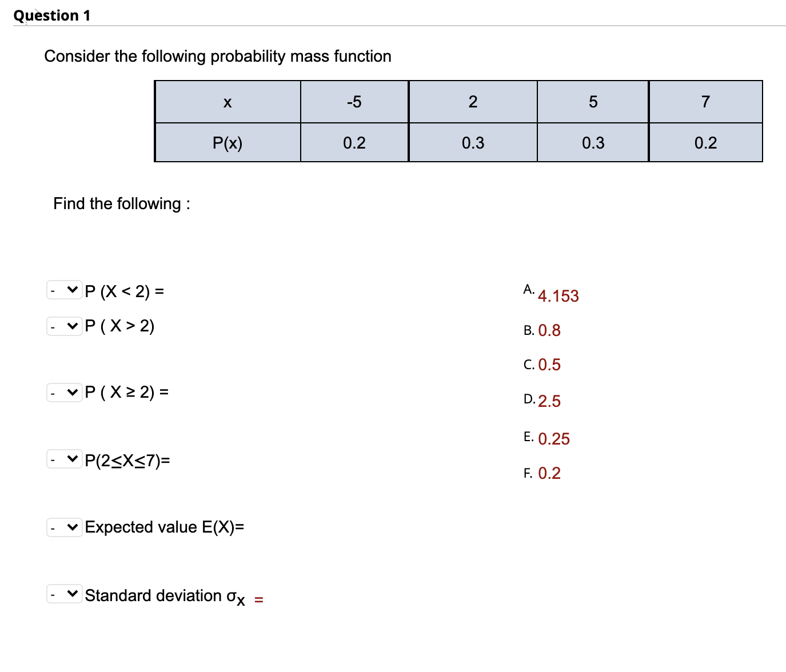Click the x column header cell

coord(228,101)
